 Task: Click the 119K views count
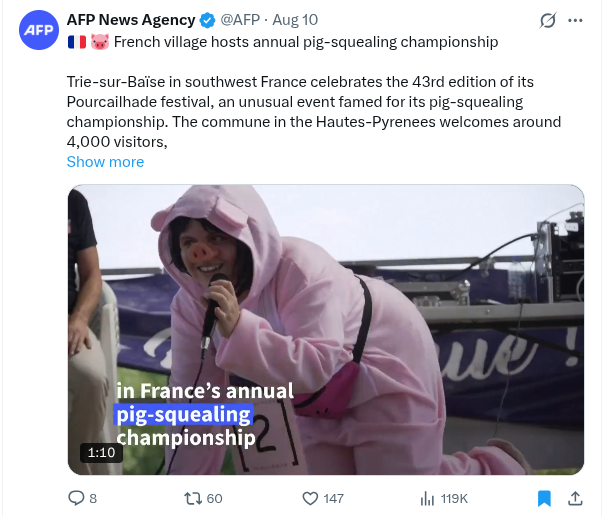(454, 499)
